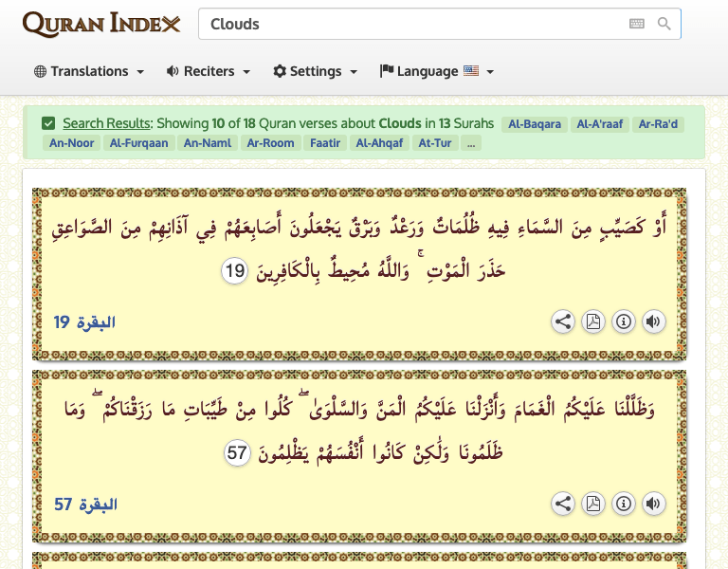Open PDF export for verse 19

593,321
